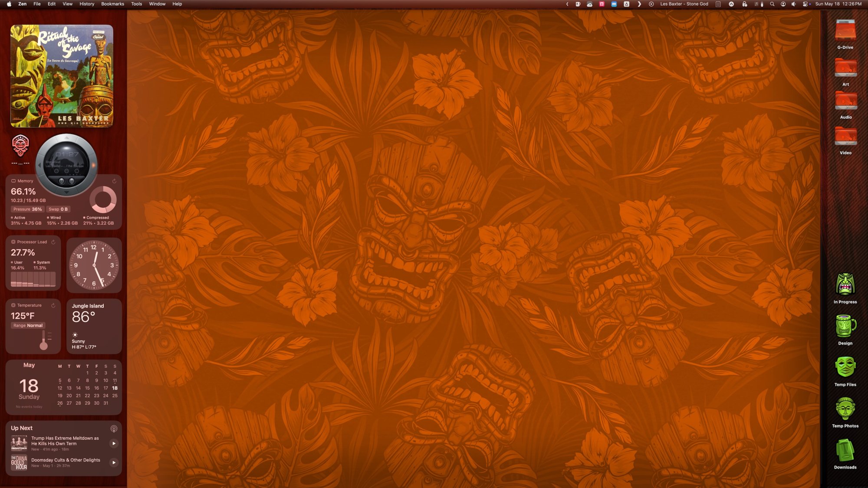Click the menu bar right chevron

[639, 4]
